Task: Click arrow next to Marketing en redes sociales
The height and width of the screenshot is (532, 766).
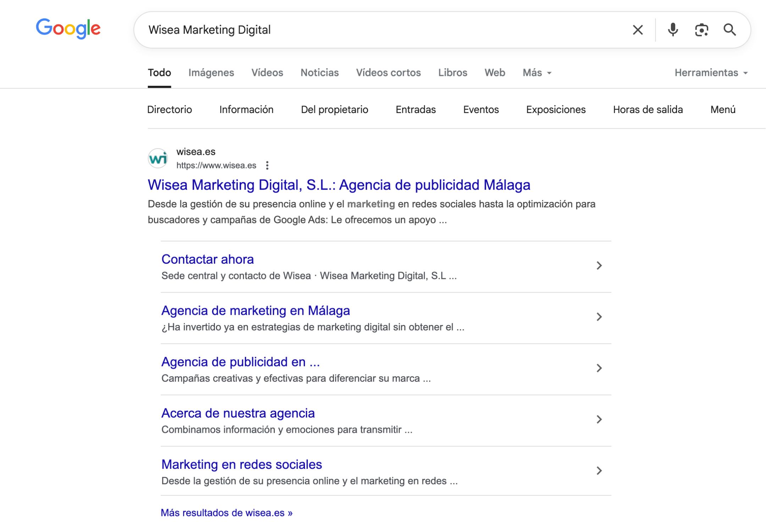Action: pyautogui.click(x=599, y=471)
